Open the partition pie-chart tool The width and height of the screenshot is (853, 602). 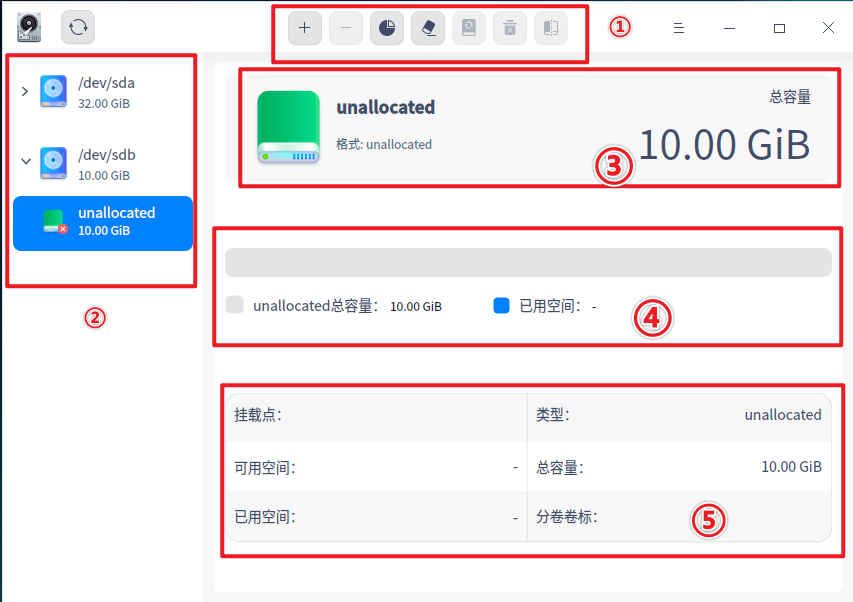click(387, 29)
